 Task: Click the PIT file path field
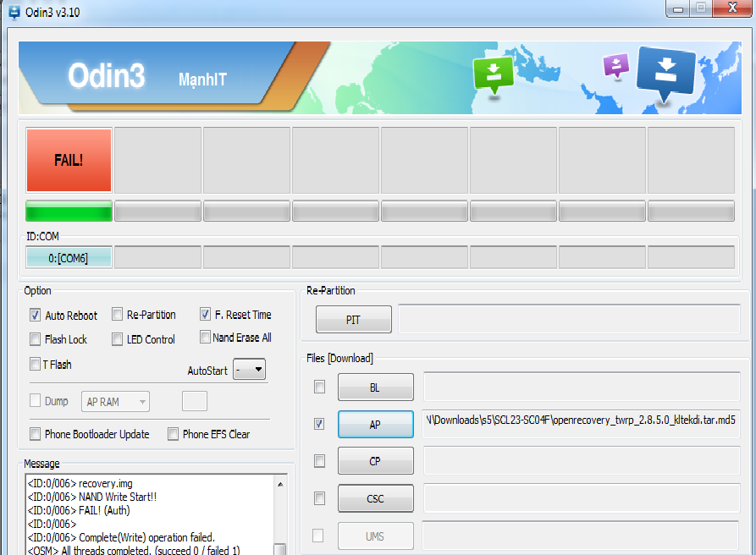[570, 318]
